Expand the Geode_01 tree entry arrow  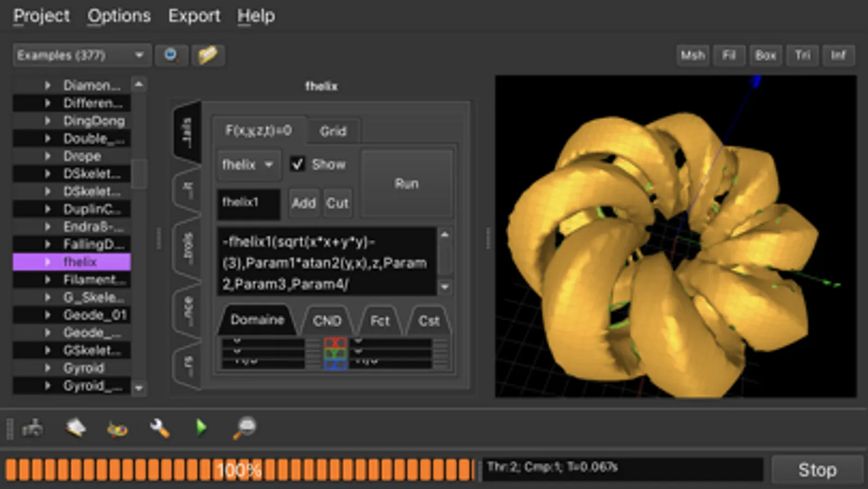[48, 315]
